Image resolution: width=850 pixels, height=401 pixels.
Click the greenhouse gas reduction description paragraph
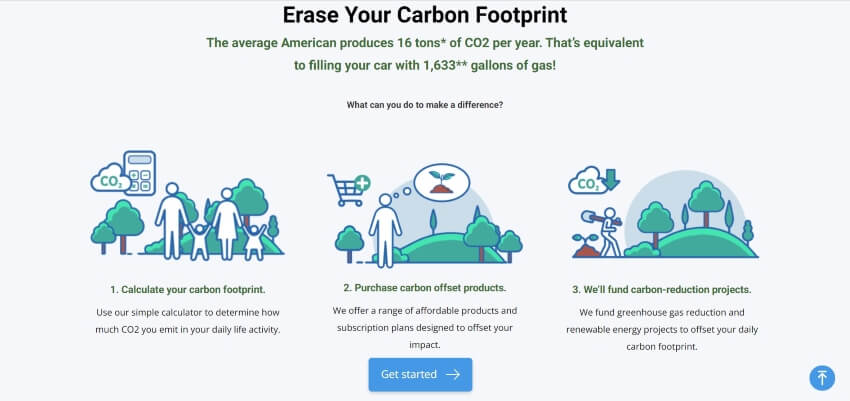(x=662, y=329)
